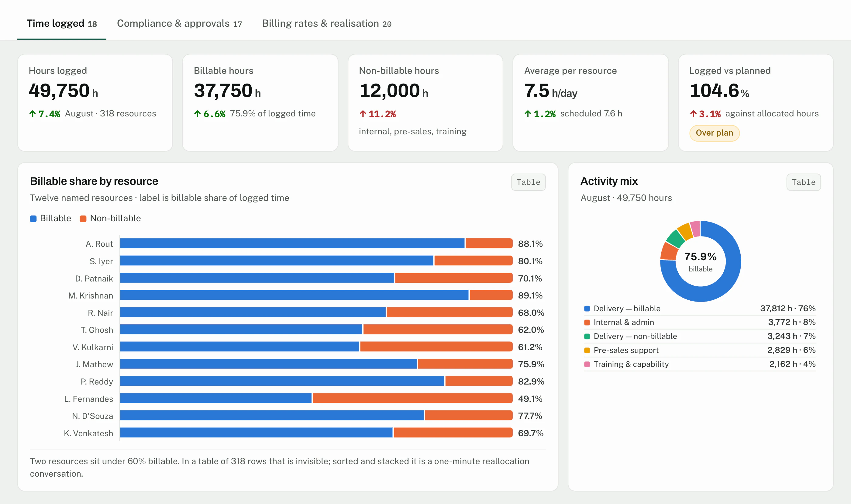Open Billing rates & realisation tab
The image size is (851, 504).
click(327, 23)
